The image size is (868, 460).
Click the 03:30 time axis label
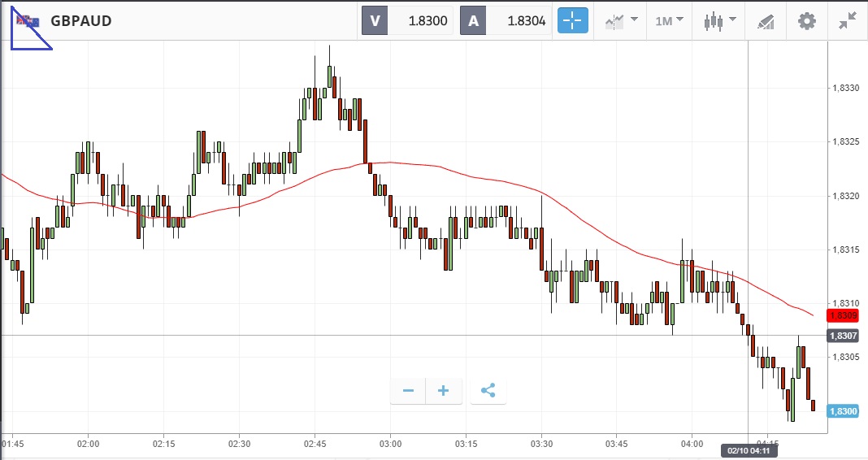coord(541,444)
